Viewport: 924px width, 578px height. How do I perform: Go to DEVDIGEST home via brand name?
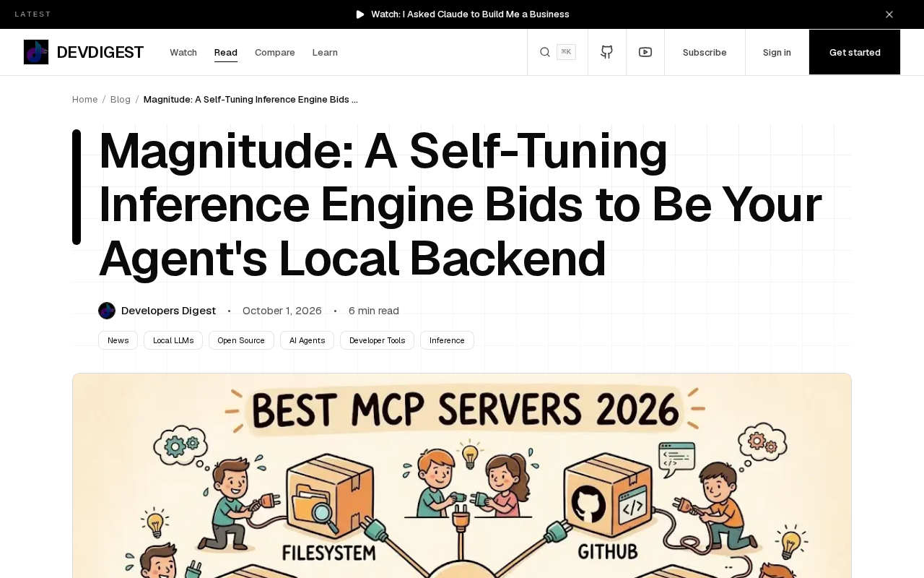click(100, 52)
